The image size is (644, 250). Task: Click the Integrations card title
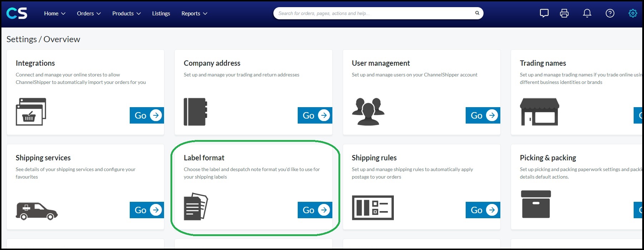35,63
